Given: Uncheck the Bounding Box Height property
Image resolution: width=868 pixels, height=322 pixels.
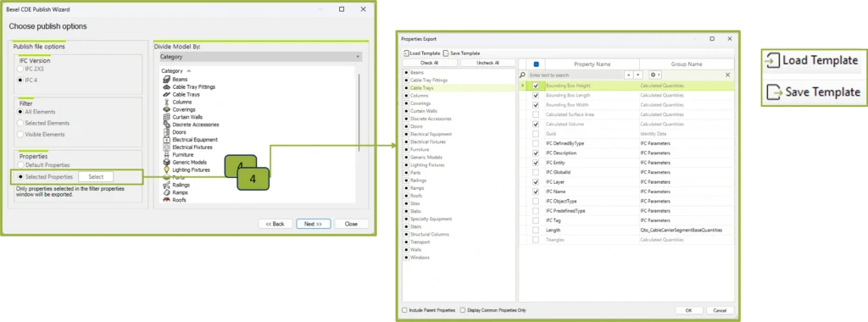Looking at the screenshot, I should [536, 86].
